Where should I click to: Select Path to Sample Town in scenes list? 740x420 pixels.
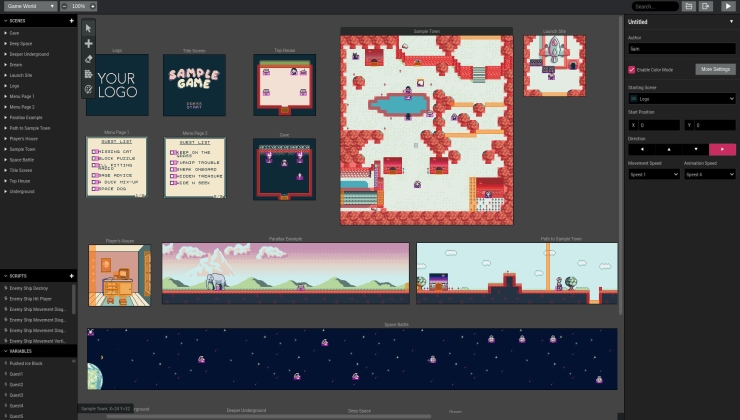click(x=38, y=128)
